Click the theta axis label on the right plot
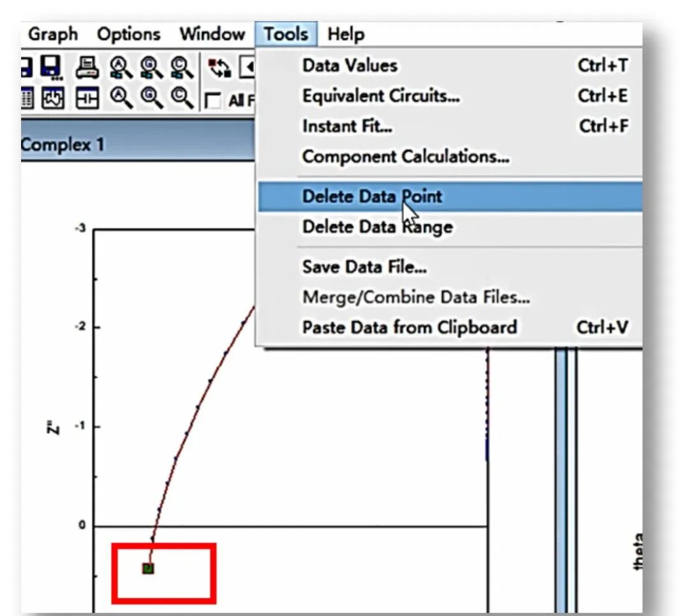Screen dimensions: 689x616 click(638, 552)
